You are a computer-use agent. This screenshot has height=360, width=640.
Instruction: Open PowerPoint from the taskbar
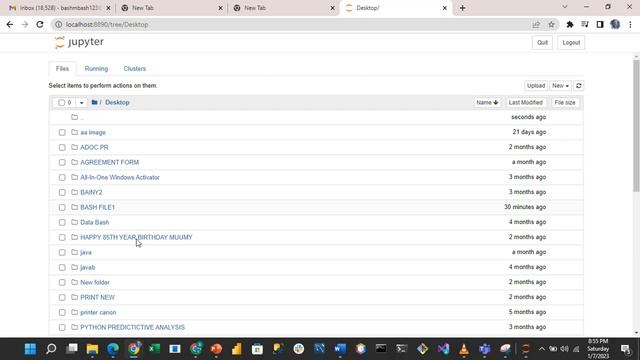pos(216,349)
